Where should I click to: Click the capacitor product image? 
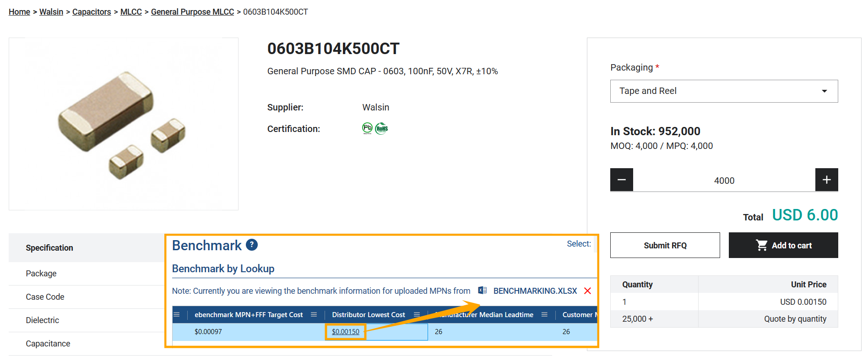point(123,124)
